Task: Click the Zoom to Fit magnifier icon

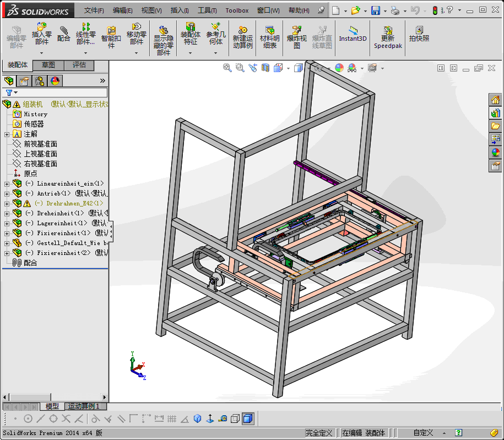Action: [227, 68]
